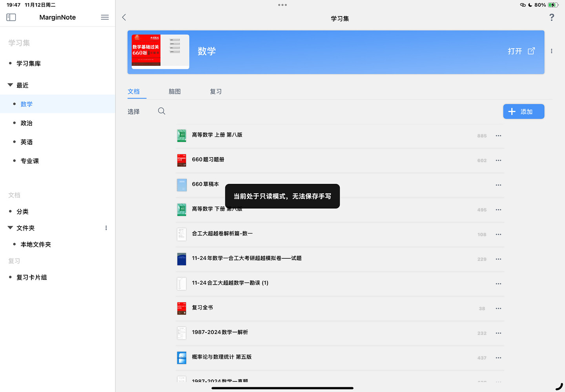Open document 660题习题册
Screen dimensions: 565x392
(x=208, y=160)
